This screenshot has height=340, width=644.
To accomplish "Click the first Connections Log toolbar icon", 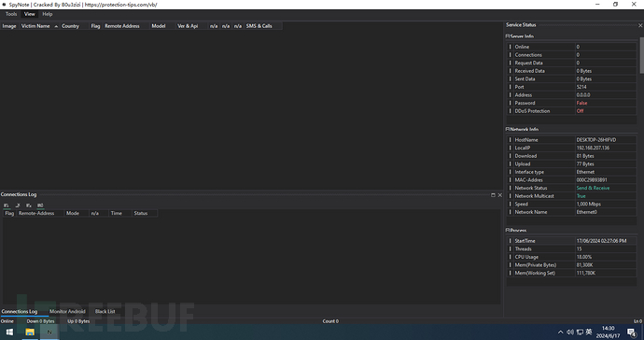I will point(7,205).
